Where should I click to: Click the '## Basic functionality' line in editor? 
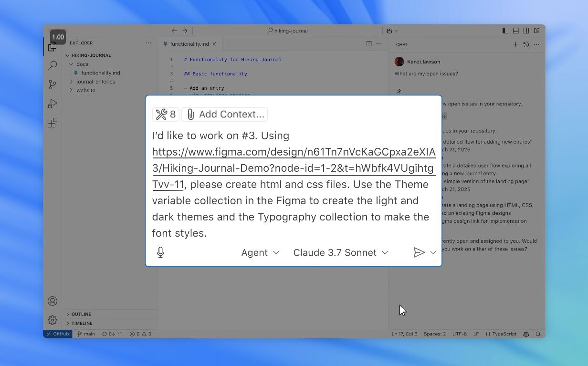215,74
